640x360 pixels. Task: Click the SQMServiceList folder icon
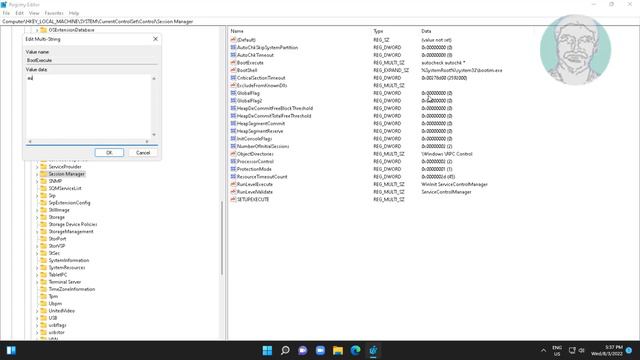pos(44,188)
